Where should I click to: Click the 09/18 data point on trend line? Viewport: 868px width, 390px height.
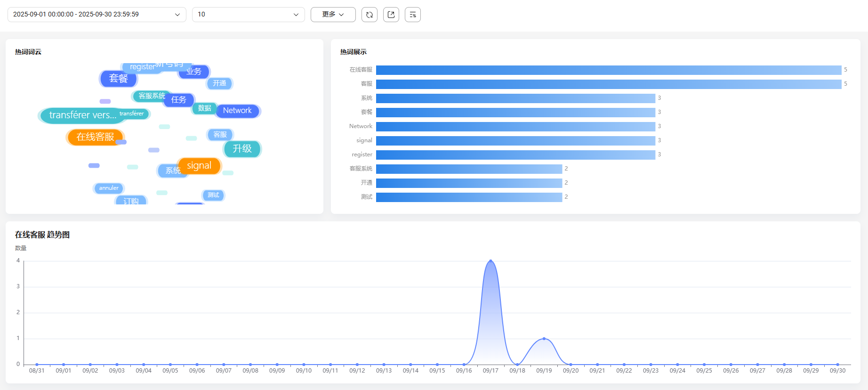pos(517,365)
